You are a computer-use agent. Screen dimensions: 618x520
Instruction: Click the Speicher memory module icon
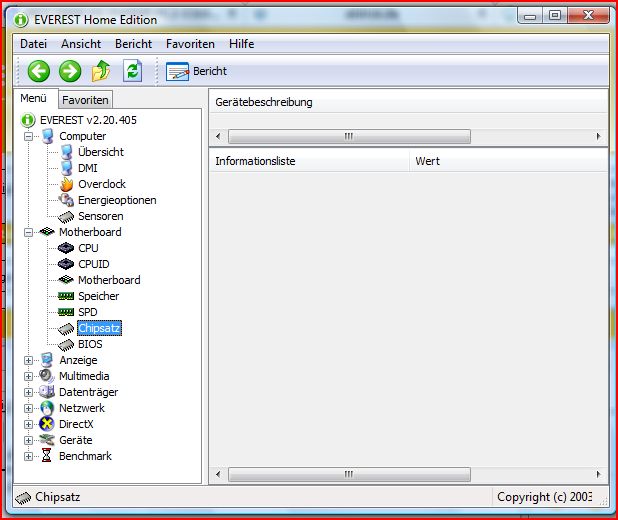point(66,296)
